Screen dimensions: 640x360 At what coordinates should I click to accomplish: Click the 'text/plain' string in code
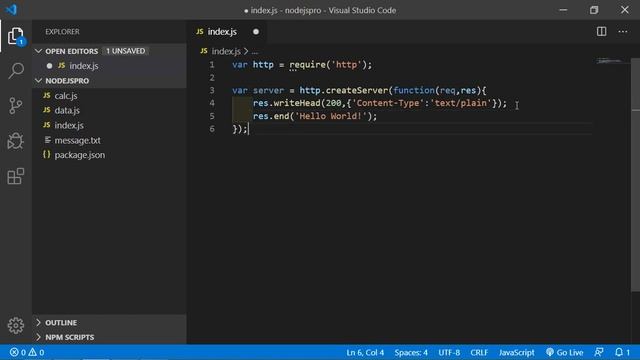(x=461, y=103)
